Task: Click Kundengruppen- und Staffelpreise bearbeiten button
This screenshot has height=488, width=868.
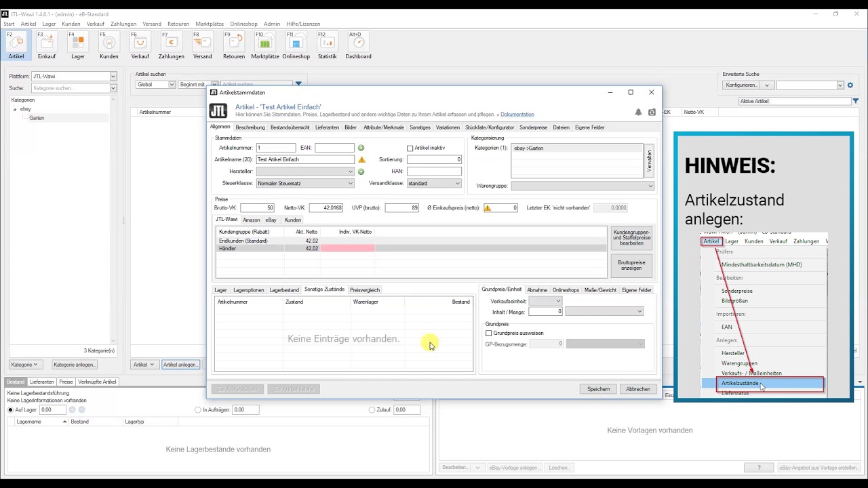Action: coord(632,237)
